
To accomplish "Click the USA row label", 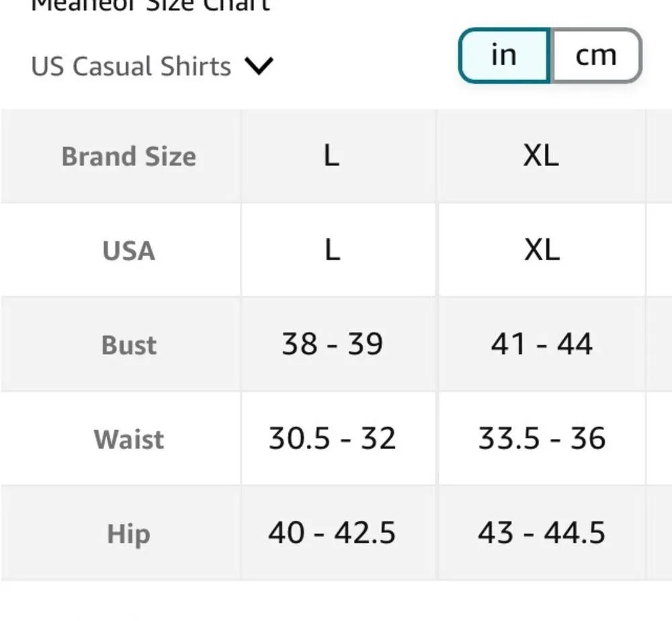I will coord(128,250).
